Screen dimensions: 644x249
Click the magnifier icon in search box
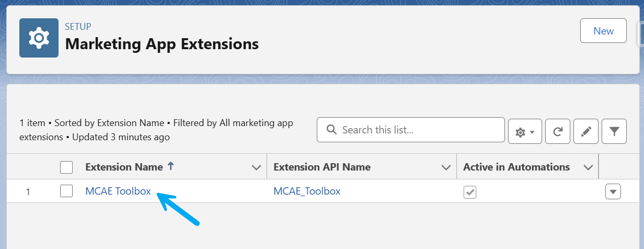[330, 130]
